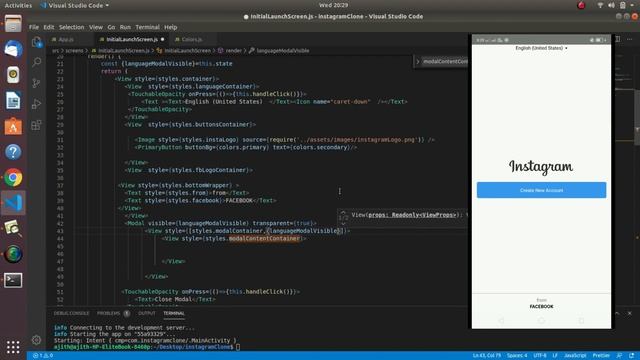The height and width of the screenshot is (360, 640).
Task: Launch Rhythmbox from the dock
Action: [13, 75]
